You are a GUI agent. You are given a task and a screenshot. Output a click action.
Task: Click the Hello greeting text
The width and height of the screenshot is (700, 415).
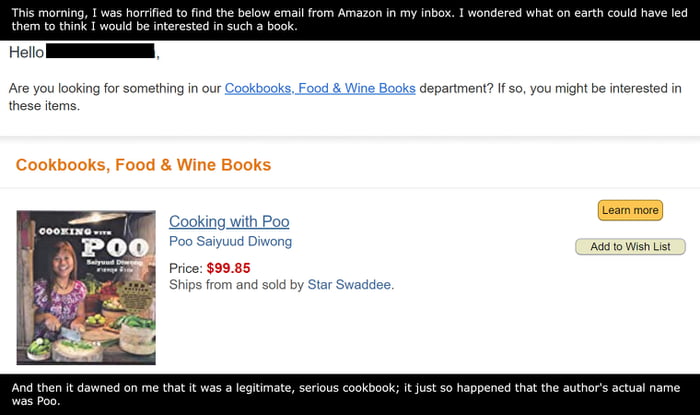(26, 52)
